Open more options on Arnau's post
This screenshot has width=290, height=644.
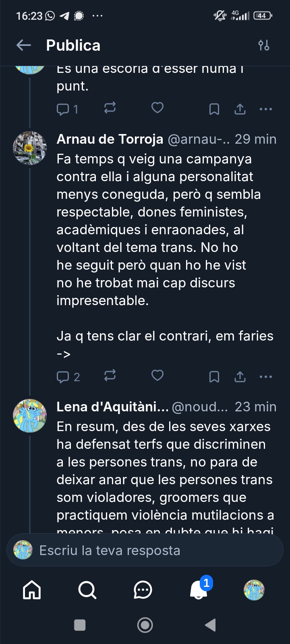click(266, 377)
